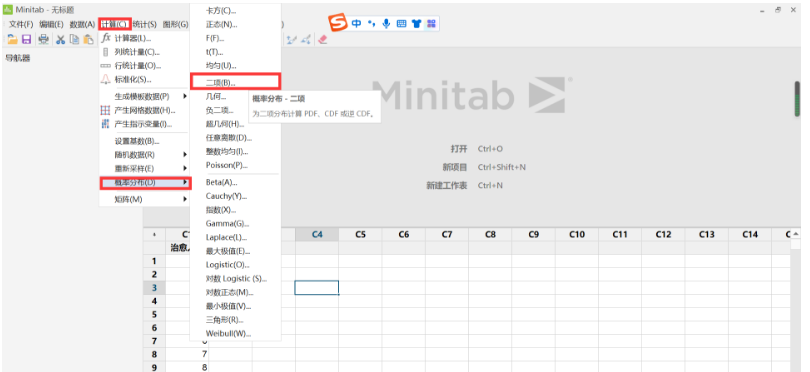Expand the 随机数据(R) submenu
Image resolution: width=810 pixels, height=372 pixels.
pyautogui.click(x=144, y=154)
